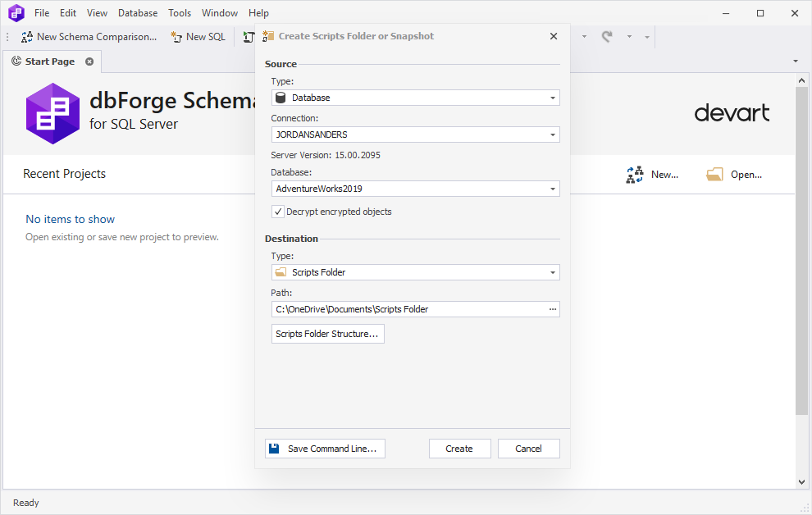This screenshot has width=812, height=515.
Task: Open the Window menu
Action: (x=220, y=13)
